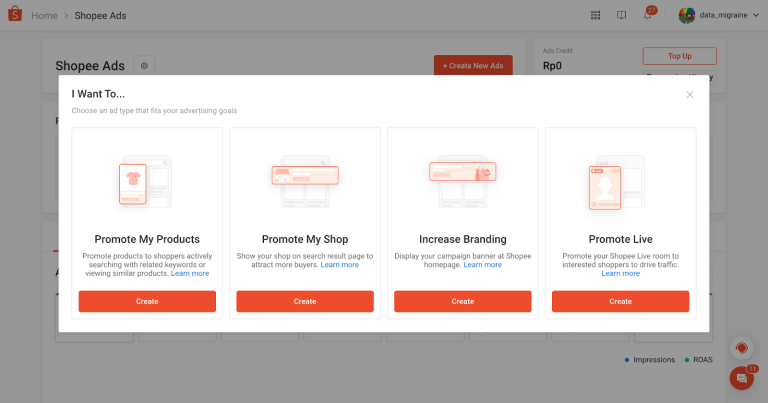Go to Home in breadcrumb
768x403 pixels.
pyautogui.click(x=44, y=16)
